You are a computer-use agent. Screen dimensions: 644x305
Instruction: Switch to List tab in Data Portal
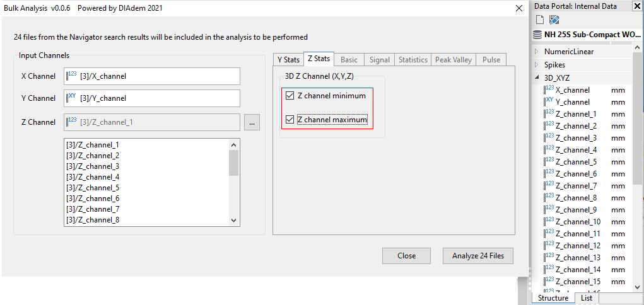pos(587,298)
